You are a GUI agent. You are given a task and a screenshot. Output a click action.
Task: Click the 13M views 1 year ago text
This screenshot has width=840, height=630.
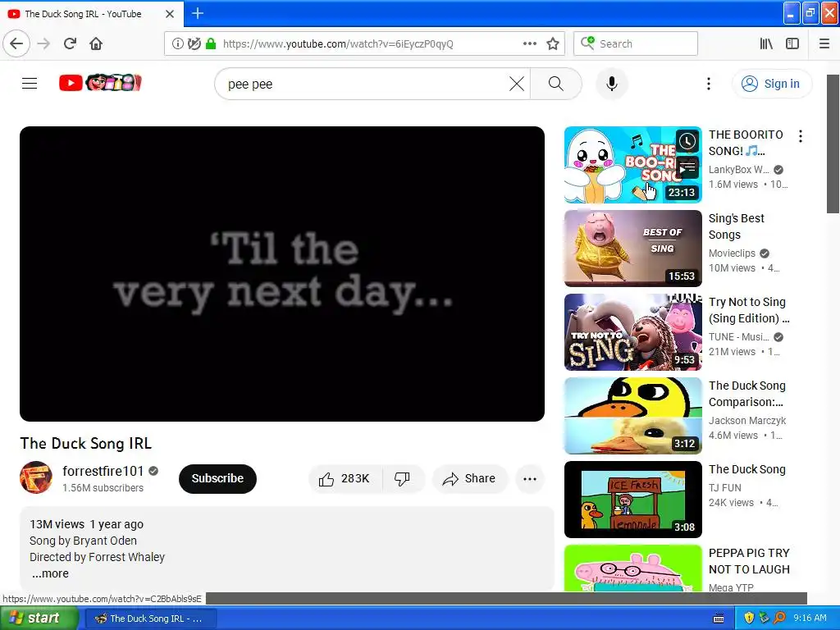[x=86, y=524]
